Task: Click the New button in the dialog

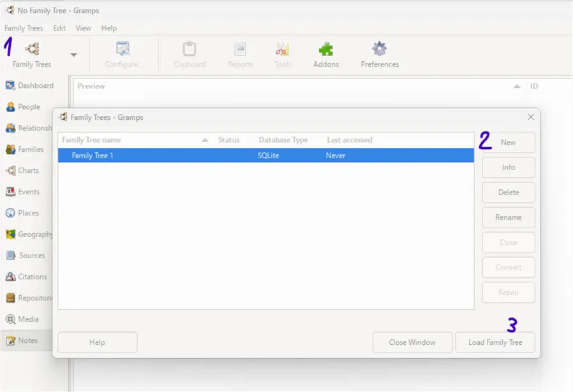Action: 509,142
